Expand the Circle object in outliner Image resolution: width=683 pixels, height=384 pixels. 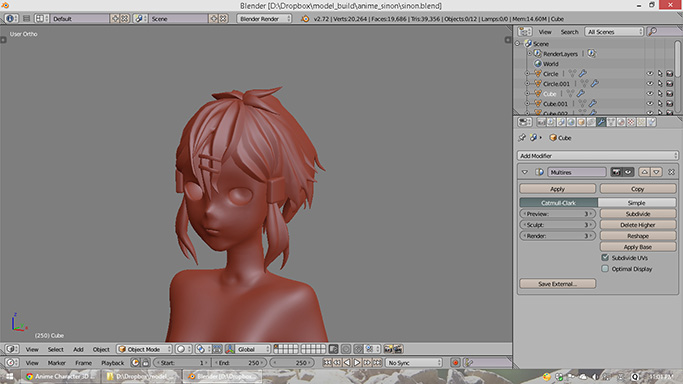pyautogui.click(x=527, y=74)
